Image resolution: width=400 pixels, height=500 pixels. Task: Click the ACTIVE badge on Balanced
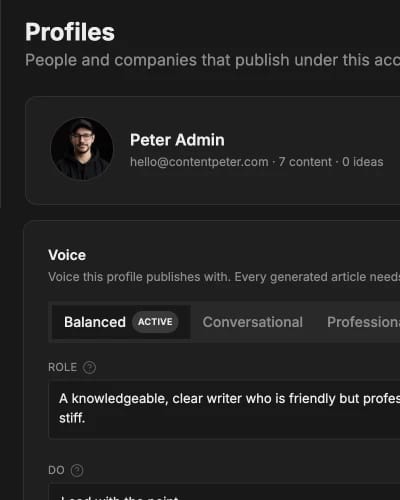[155, 322]
